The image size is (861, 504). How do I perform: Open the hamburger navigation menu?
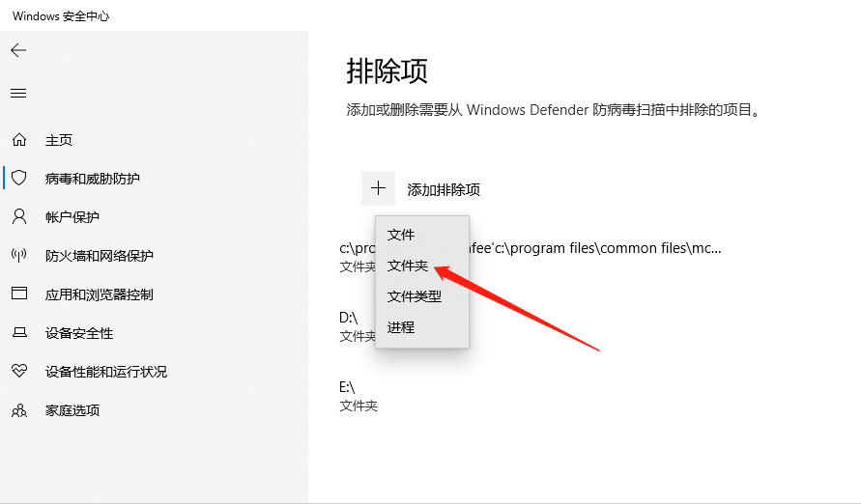[18, 94]
